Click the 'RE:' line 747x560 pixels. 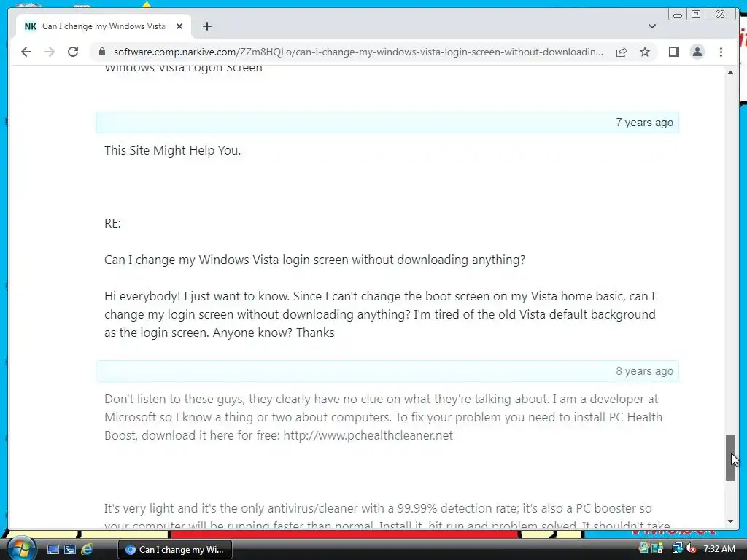112,223
